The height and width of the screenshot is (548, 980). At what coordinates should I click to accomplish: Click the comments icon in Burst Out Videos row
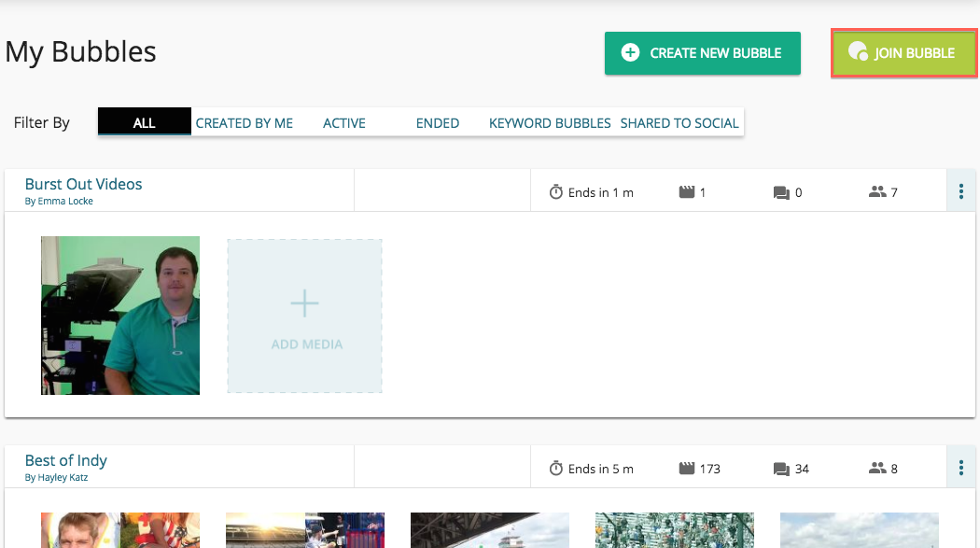(x=781, y=192)
